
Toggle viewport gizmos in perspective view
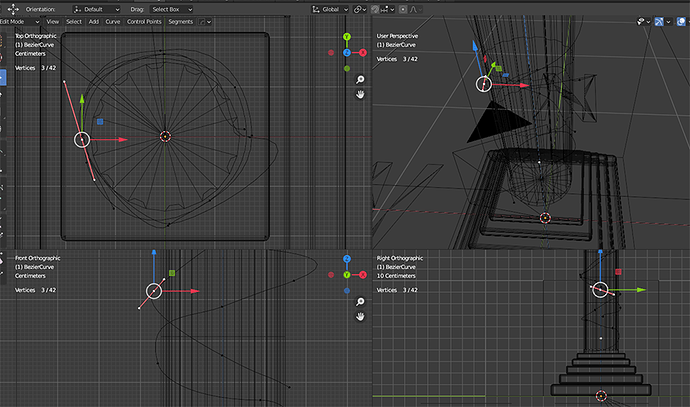tap(659, 22)
